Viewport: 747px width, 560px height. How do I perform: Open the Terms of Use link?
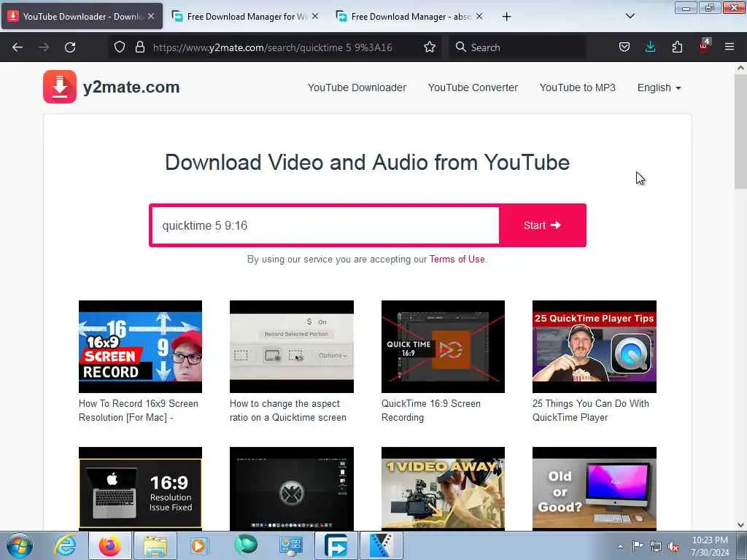457,259
